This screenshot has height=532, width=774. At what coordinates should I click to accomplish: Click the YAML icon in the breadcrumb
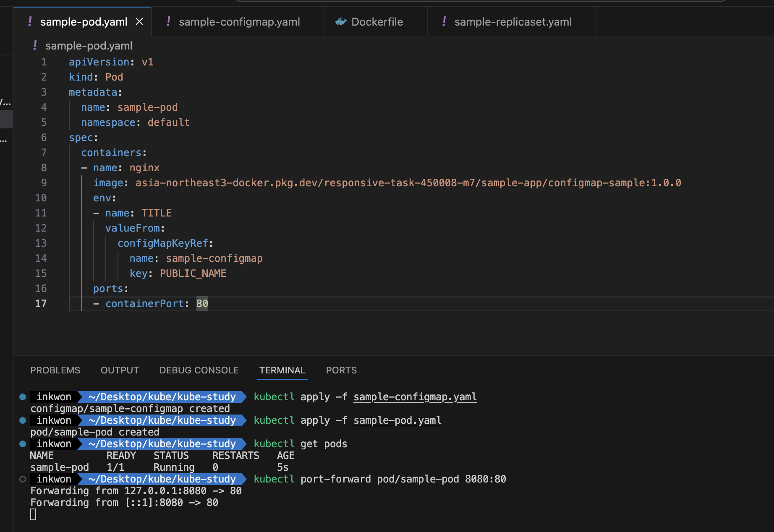[x=35, y=45]
